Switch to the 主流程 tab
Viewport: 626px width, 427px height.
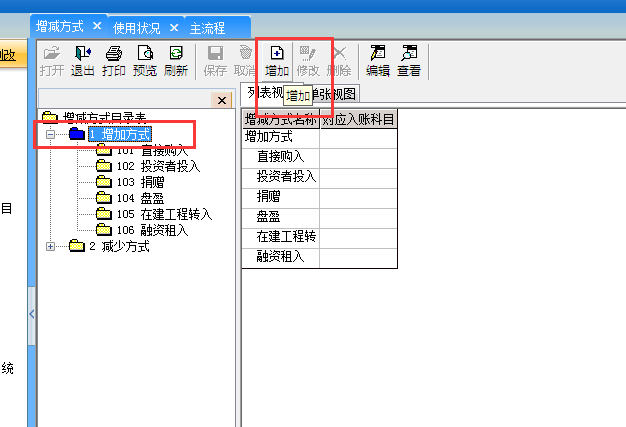click(210, 26)
